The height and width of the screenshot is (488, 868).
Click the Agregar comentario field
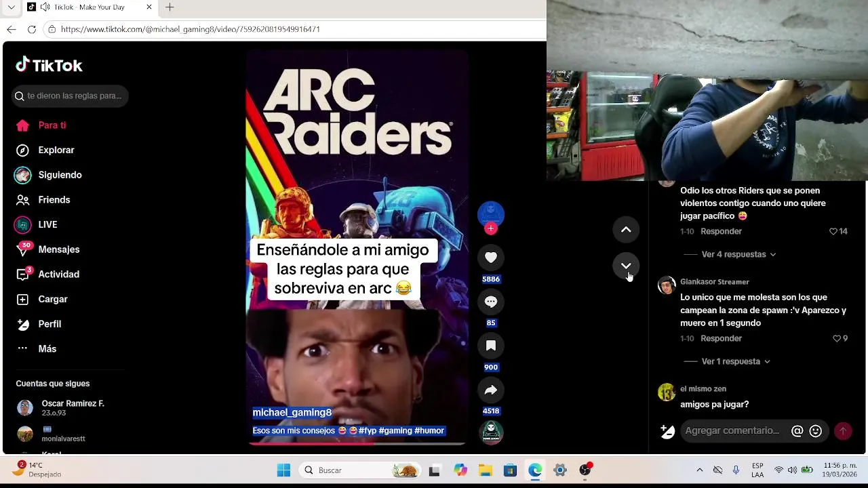click(x=734, y=431)
